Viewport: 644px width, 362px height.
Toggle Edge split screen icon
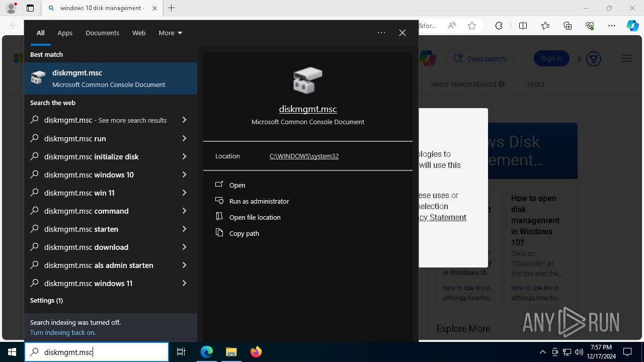tap(523, 26)
